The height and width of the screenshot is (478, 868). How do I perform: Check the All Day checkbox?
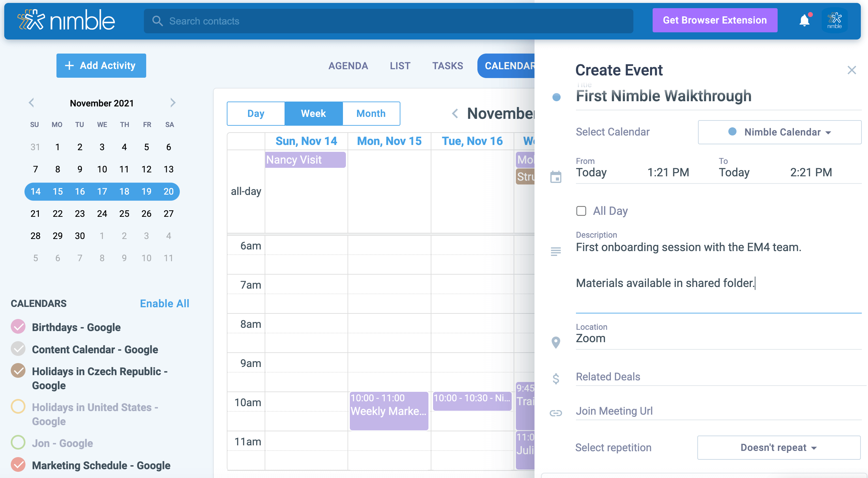[581, 211]
